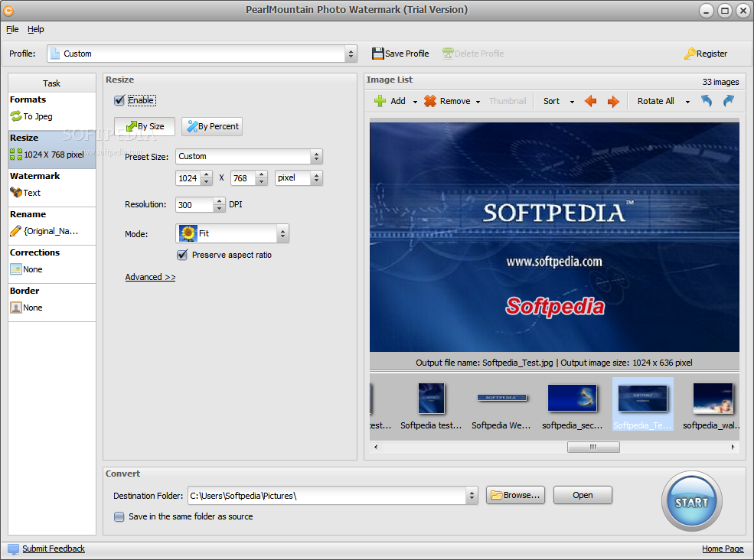
Task: Click the Corrections None picture icon
Action: point(16,269)
